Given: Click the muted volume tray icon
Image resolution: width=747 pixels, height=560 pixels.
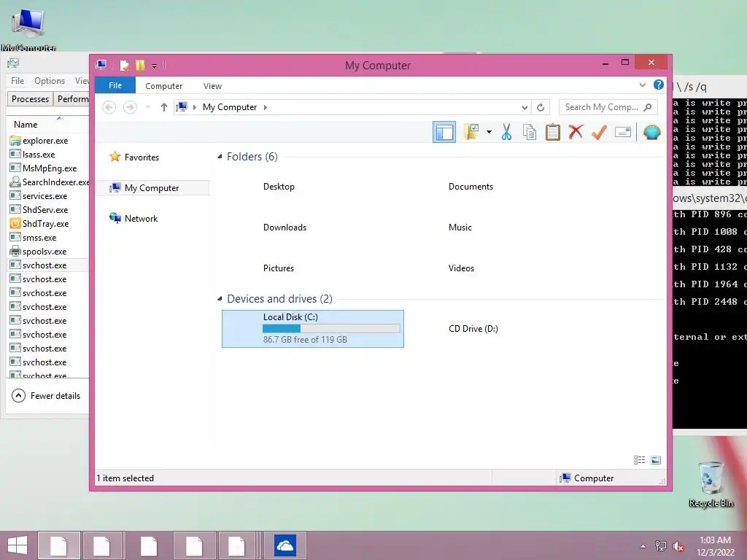Looking at the screenshot, I should coord(678,546).
